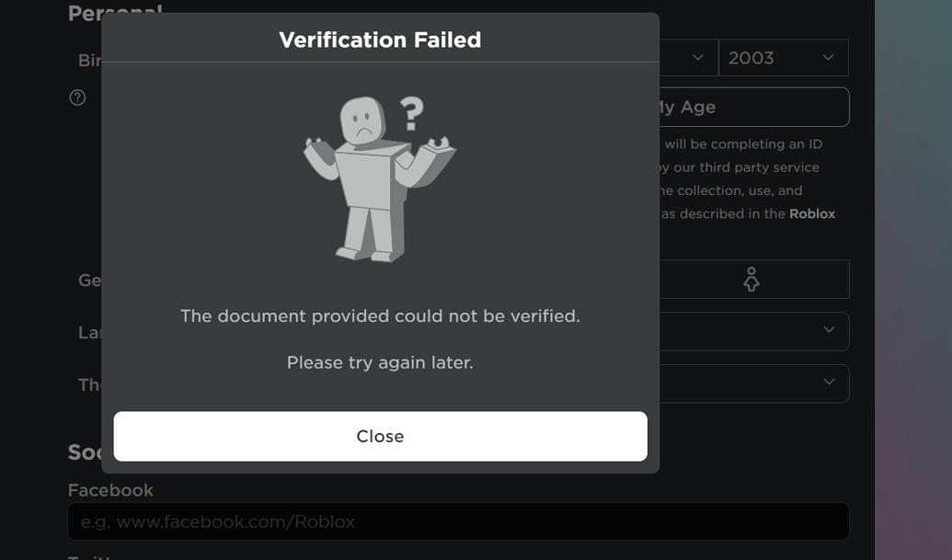Open the 2003 birth year dropdown

point(784,57)
